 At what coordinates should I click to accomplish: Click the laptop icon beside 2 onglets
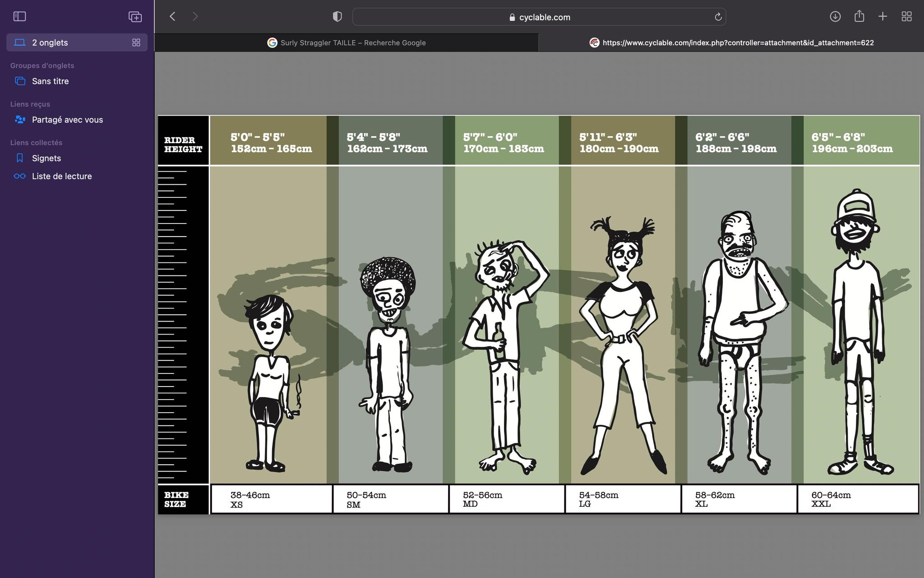19,42
